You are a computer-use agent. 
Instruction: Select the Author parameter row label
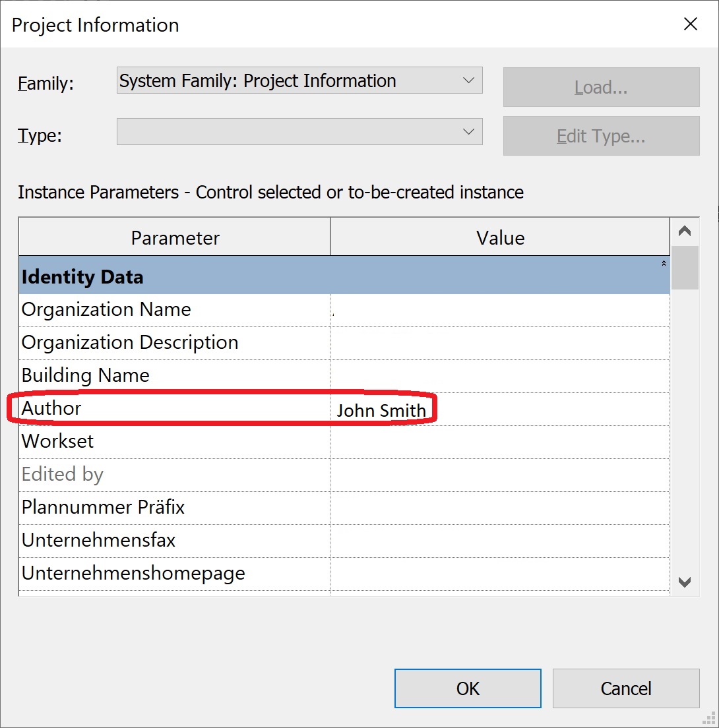(x=51, y=408)
